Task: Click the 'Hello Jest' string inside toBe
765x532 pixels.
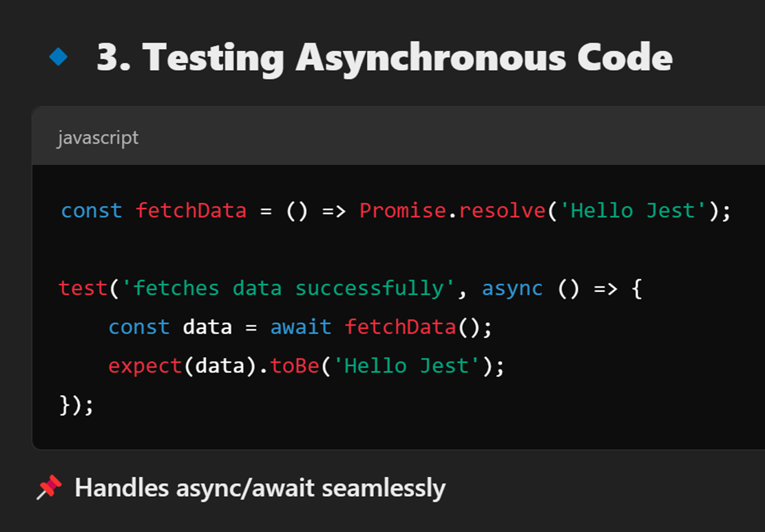Action: [x=407, y=365]
